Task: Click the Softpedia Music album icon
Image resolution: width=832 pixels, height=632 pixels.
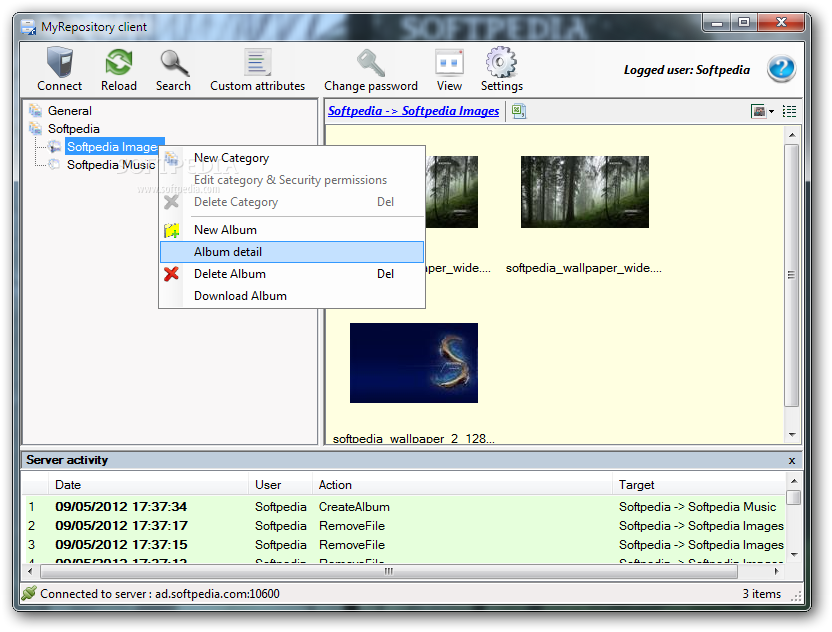Action: tap(54, 165)
